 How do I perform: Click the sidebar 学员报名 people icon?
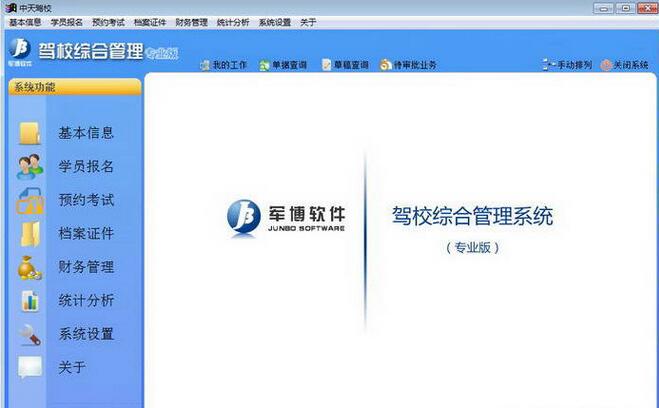(30, 166)
